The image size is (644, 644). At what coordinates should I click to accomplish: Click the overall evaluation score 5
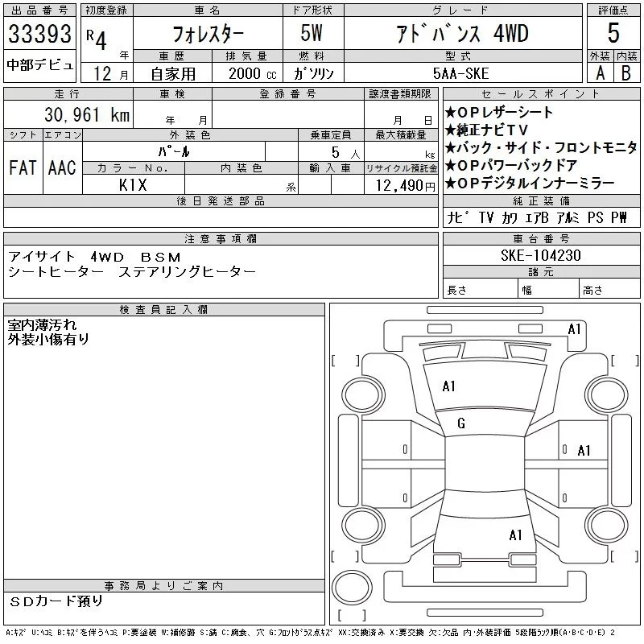pos(613,34)
